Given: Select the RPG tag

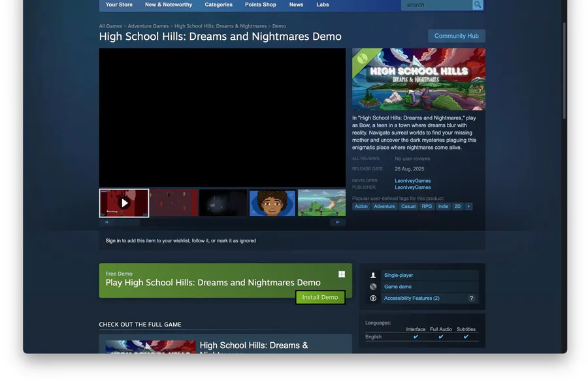Looking at the screenshot, I should pyautogui.click(x=427, y=206).
